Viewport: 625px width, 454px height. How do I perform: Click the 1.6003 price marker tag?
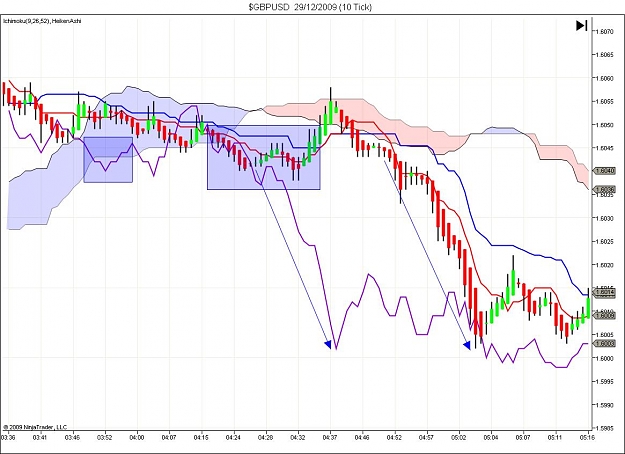(x=605, y=343)
